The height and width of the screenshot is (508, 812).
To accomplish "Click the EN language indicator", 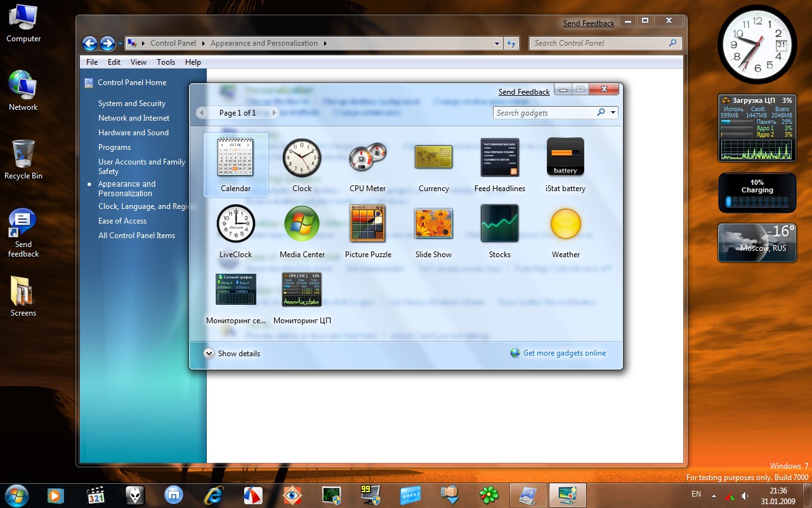I will pyautogui.click(x=696, y=494).
